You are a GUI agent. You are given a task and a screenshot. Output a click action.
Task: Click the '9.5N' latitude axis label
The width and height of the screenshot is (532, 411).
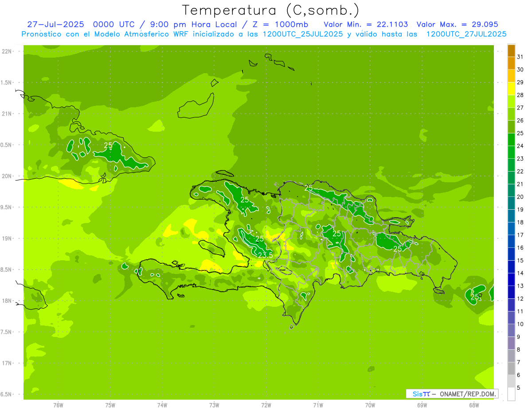coord(6,207)
